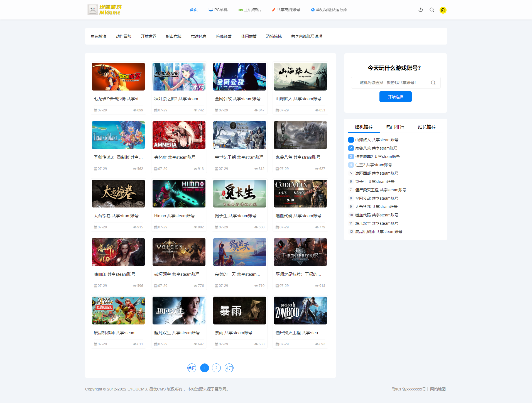This screenshot has width=532, height=403.
Task: Open 暴雨 game thumbnail
Action: (240, 311)
